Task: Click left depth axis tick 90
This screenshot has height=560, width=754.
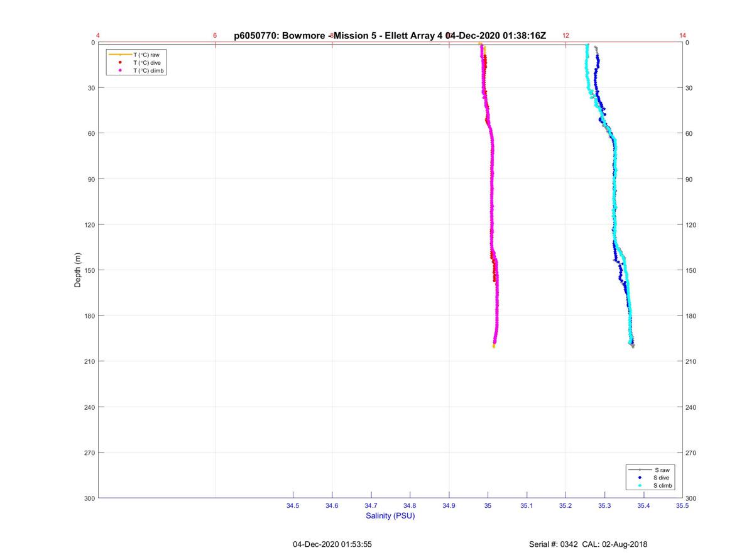Action: [x=91, y=179]
